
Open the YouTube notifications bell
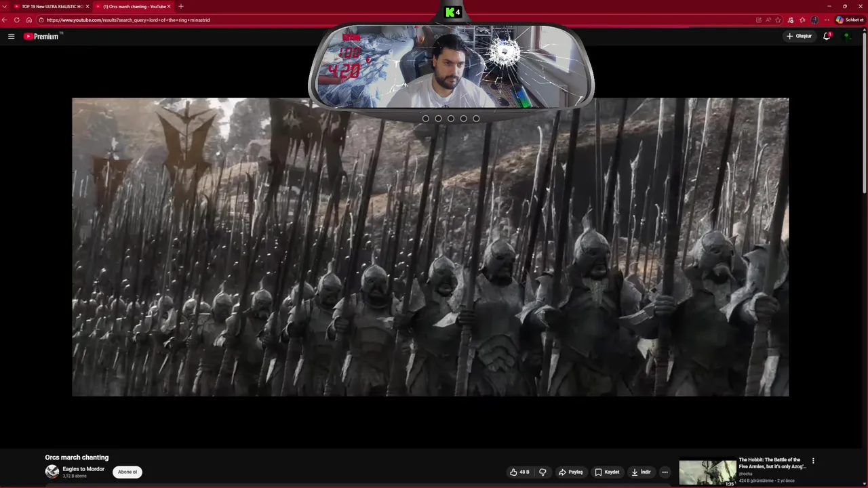point(827,36)
